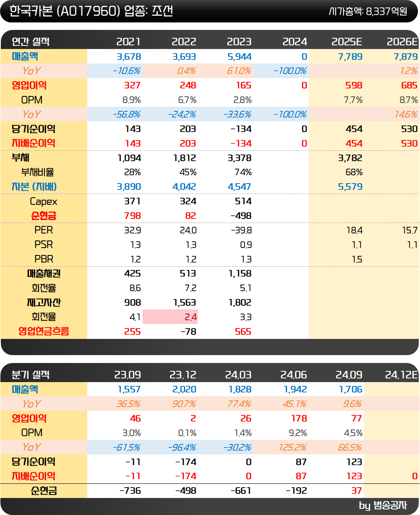The image size is (420, 515).
Task: Click the market cap text 8,337억원
Action: point(386,11)
